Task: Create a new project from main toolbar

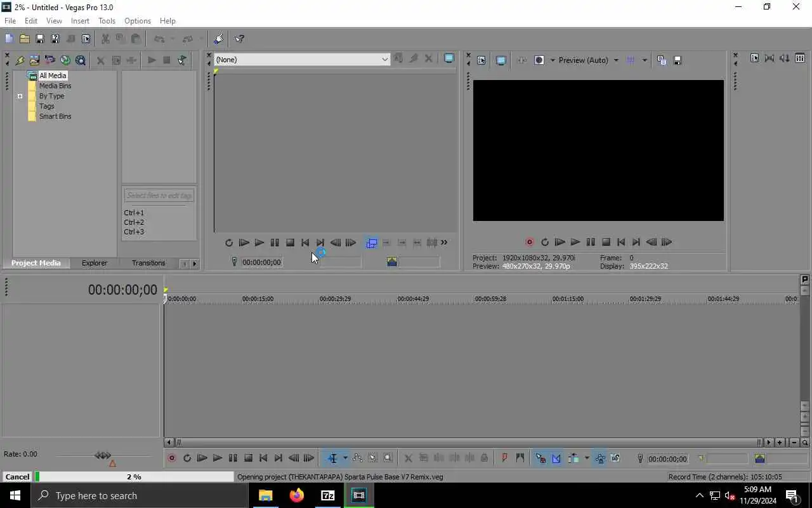Action: click(9, 39)
